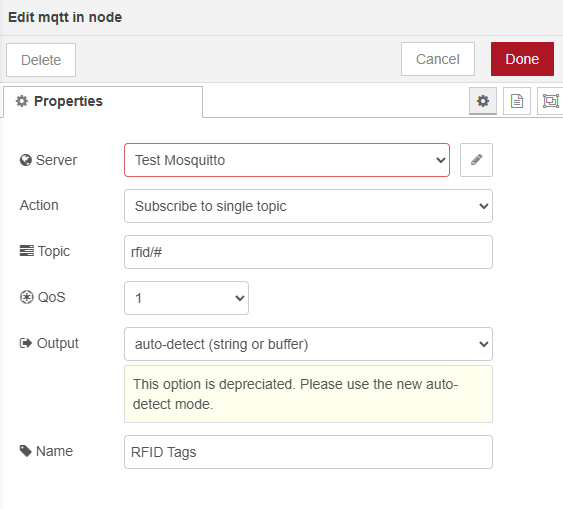Click the globe icon beside Server

[x=25, y=160]
